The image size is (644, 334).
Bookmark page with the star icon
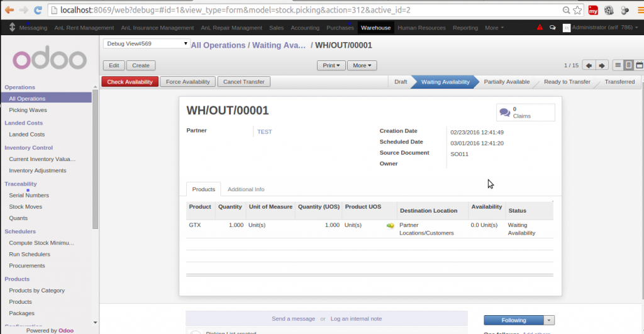pos(577,10)
